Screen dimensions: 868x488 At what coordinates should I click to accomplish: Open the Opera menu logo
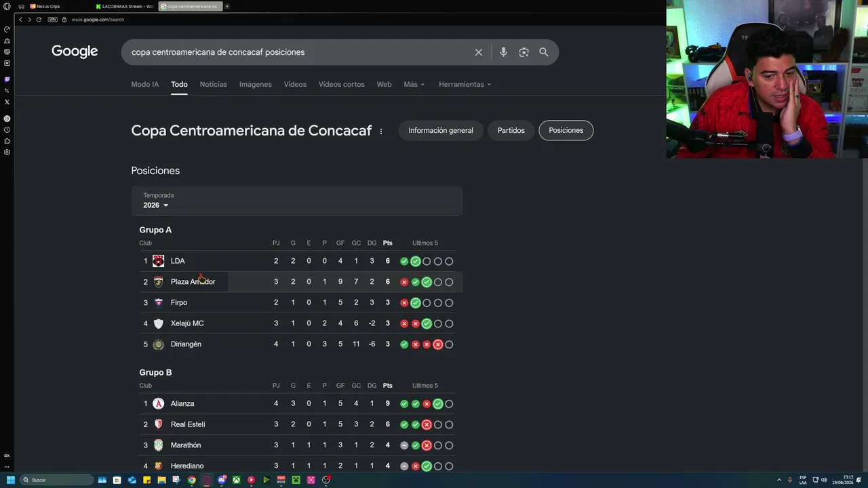[x=7, y=6]
